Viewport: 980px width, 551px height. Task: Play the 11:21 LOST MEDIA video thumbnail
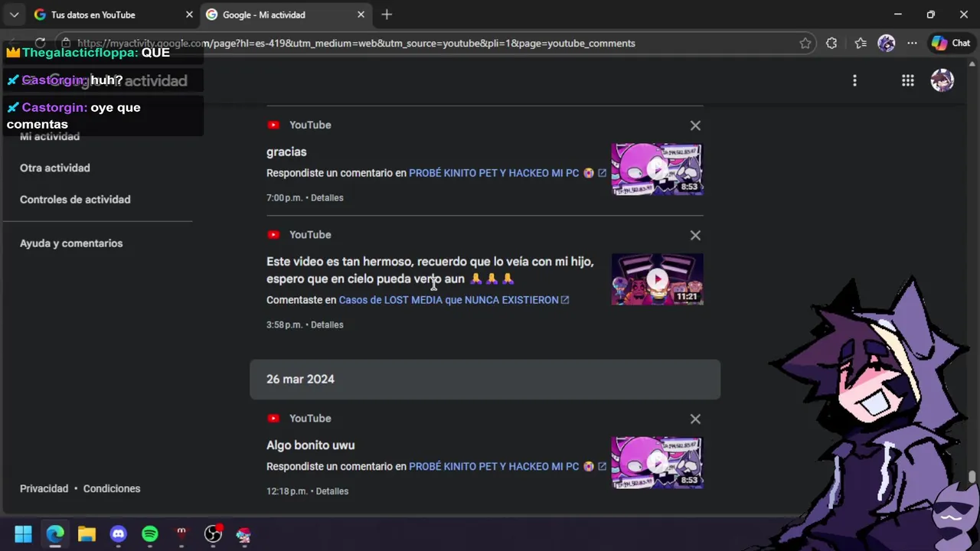[x=657, y=279]
